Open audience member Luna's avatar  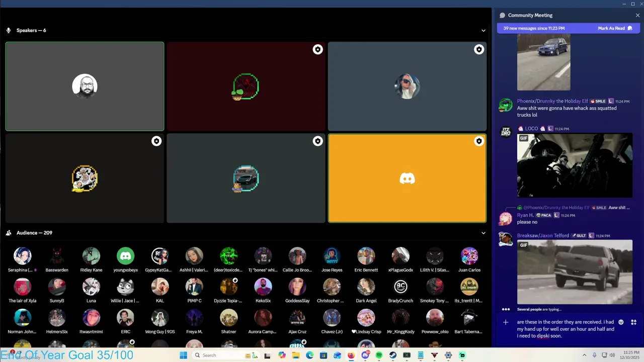click(x=91, y=287)
